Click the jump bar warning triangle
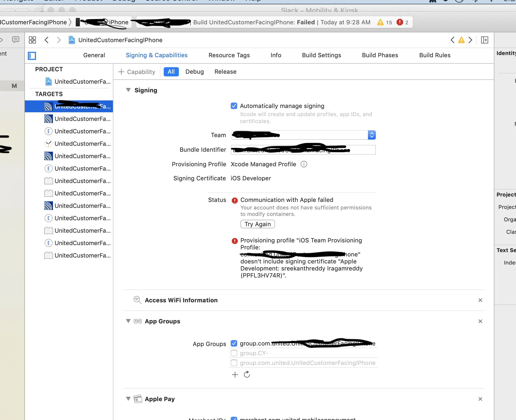Screen dimensions: 516x420 coord(461,40)
